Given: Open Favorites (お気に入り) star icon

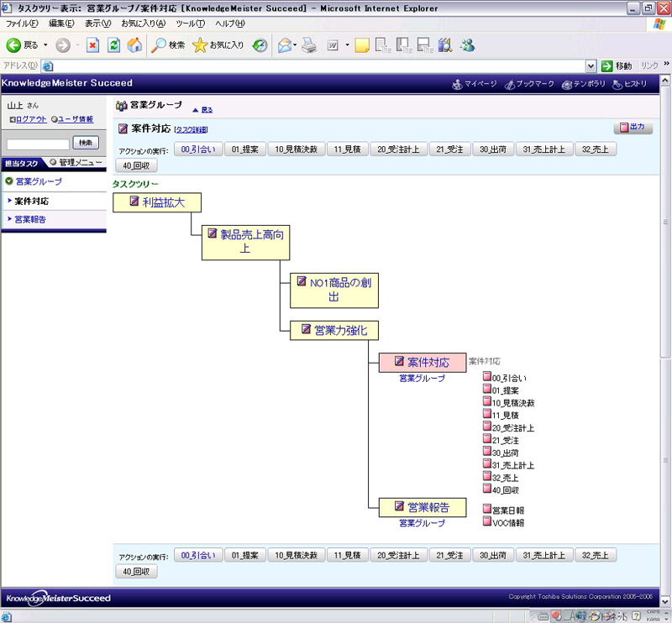Looking at the screenshot, I should tap(218, 45).
